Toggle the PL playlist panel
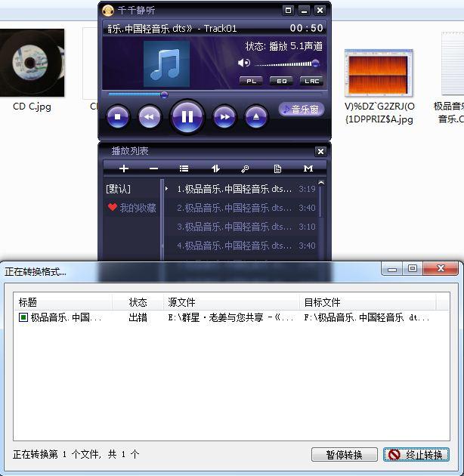The image size is (464, 476). click(251, 81)
